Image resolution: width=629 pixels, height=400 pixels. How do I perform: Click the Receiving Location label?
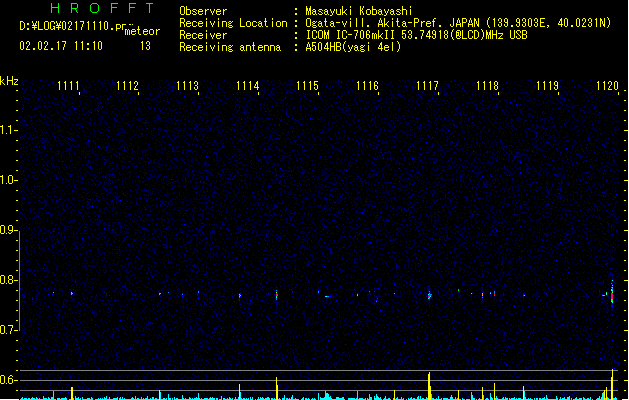(x=233, y=23)
